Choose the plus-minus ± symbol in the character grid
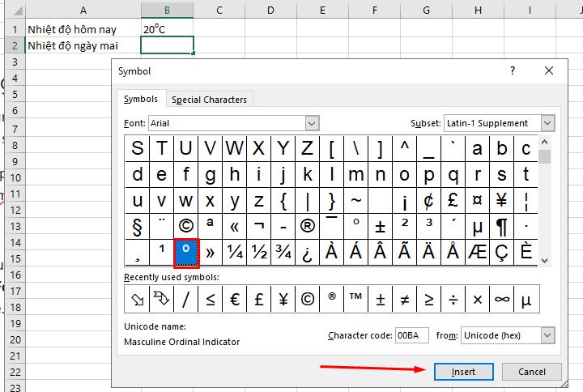This screenshot has width=583, height=392. point(380,226)
